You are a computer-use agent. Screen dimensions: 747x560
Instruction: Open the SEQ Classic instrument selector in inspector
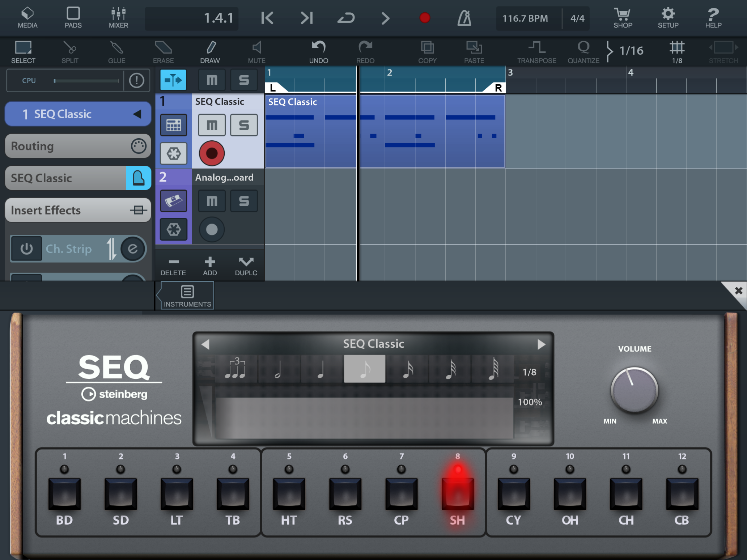66,178
